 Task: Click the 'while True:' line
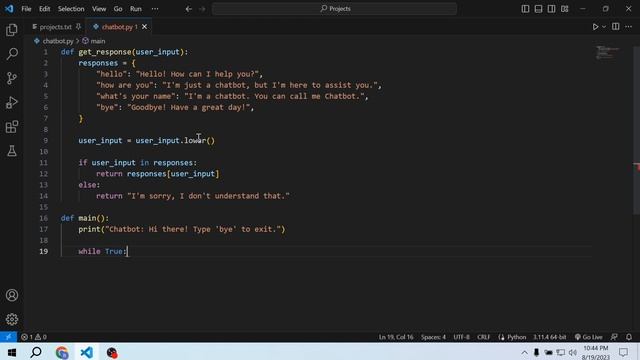point(102,251)
